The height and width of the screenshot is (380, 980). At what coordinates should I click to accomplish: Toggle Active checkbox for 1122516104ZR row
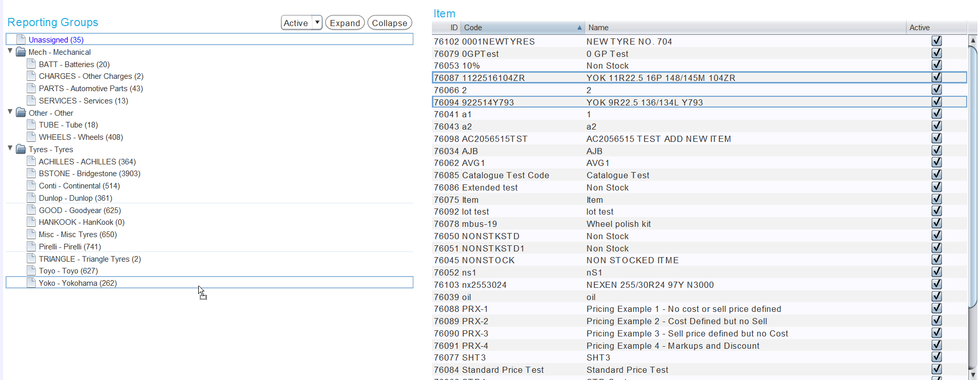[x=936, y=77]
